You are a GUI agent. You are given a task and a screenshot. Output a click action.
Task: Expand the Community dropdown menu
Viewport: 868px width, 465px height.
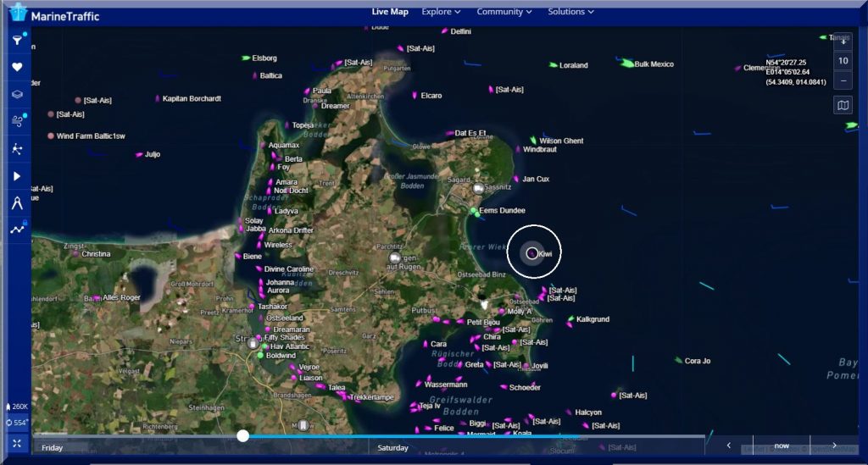pyautogui.click(x=504, y=12)
